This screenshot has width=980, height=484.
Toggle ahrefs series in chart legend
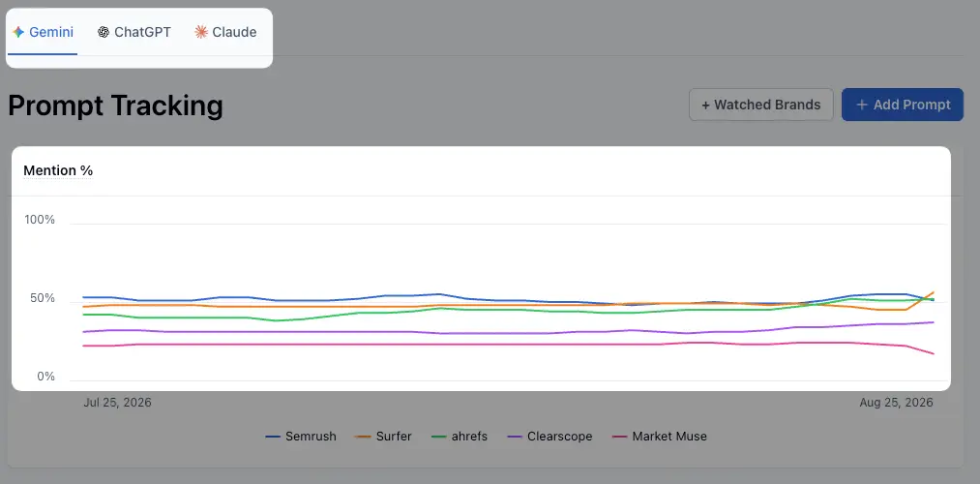tap(460, 437)
